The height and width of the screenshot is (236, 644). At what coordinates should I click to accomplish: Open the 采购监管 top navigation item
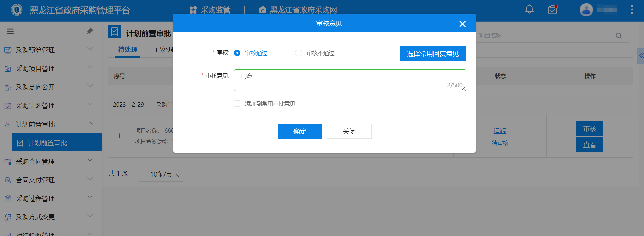coord(210,10)
